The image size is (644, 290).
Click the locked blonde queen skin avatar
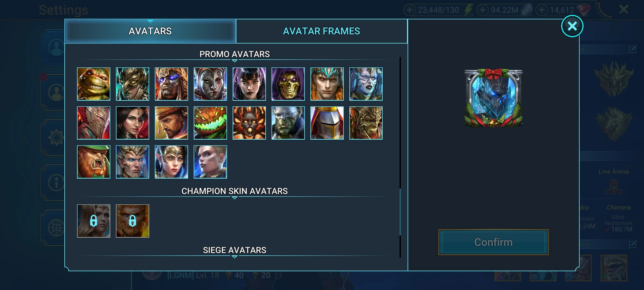click(93, 221)
